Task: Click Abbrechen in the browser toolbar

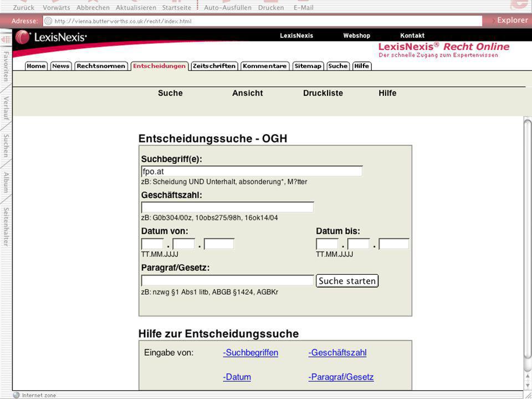Action: 93,7
